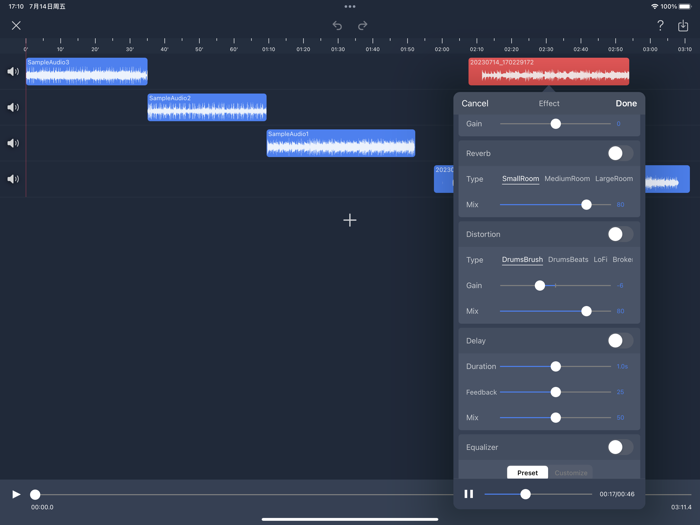Viewport: 700px width, 525px height.
Task: Add a new track with plus icon
Action: pyautogui.click(x=350, y=220)
